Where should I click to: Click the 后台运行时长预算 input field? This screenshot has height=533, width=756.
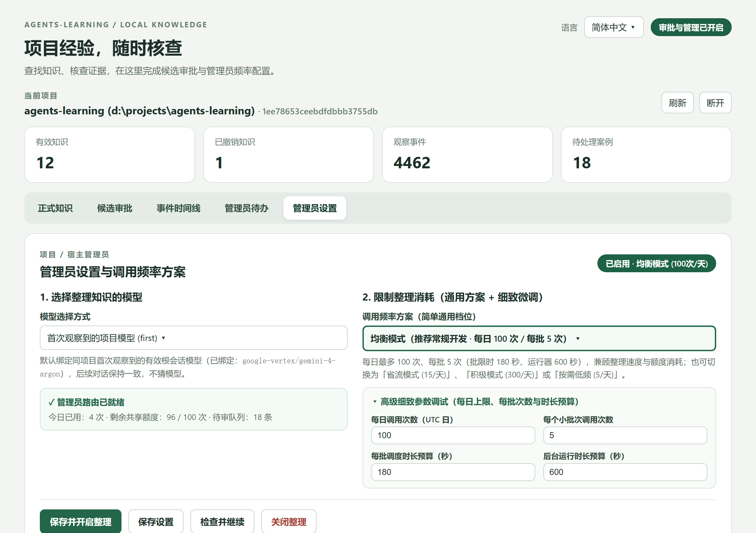tap(625, 472)
